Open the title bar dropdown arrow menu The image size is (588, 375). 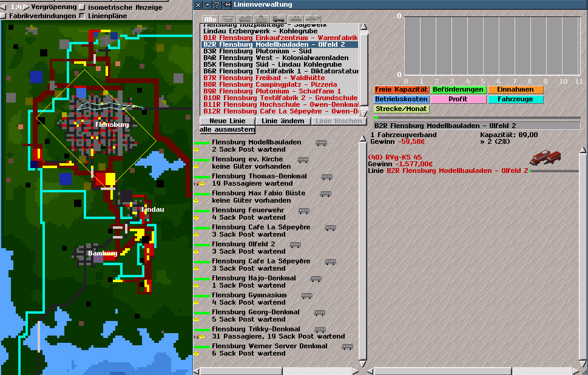click(208, 5)
